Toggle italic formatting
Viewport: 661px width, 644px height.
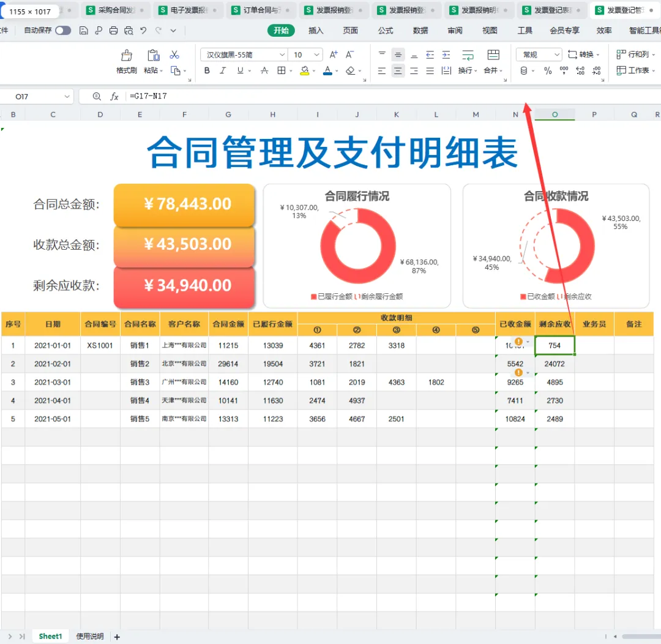coord(223,70)
